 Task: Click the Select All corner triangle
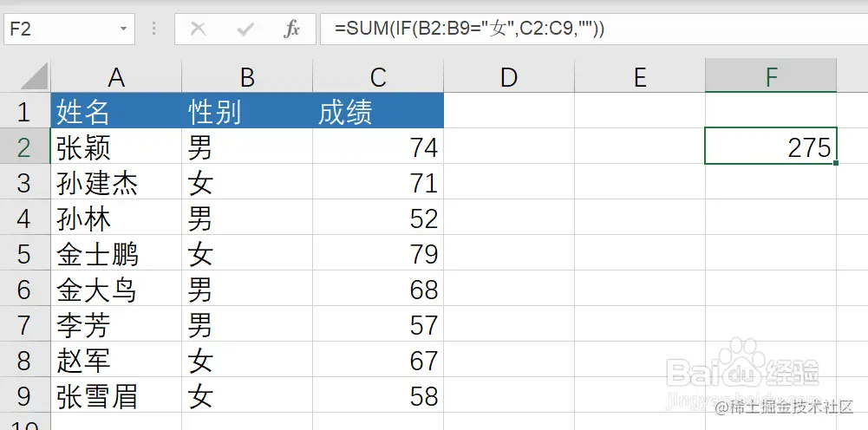pos(35,76)
